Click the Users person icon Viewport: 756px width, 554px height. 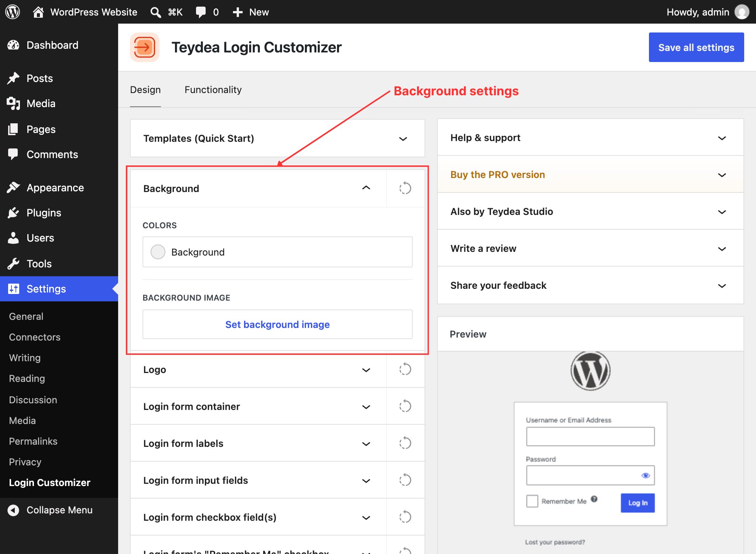tap(13, 238)
